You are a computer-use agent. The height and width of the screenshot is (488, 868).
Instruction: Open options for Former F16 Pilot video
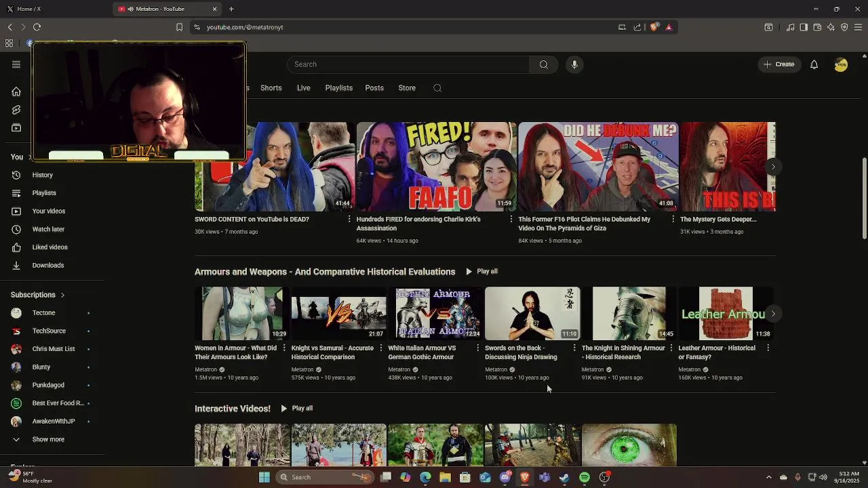pos(673,220)
